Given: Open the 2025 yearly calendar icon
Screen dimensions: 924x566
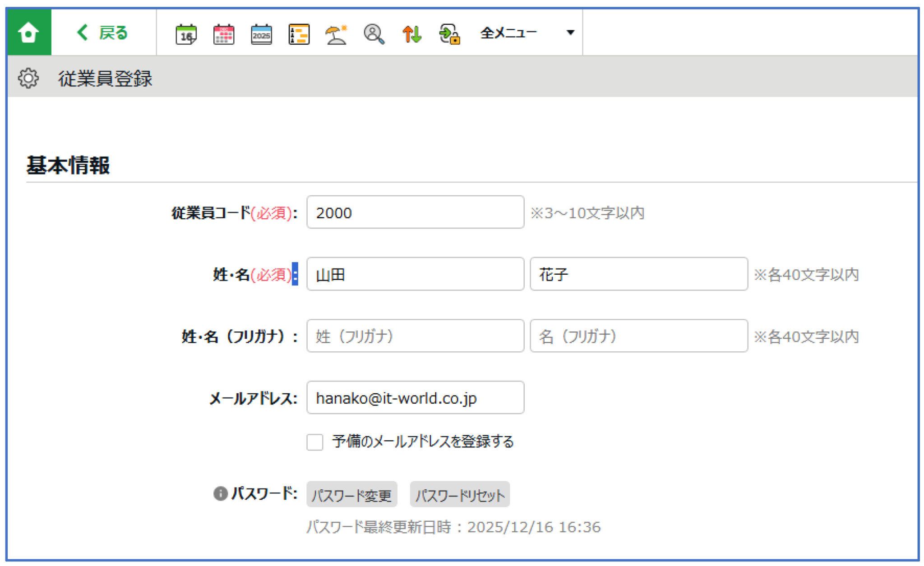Looking at the screenshot, I should (x=261, y=34).
